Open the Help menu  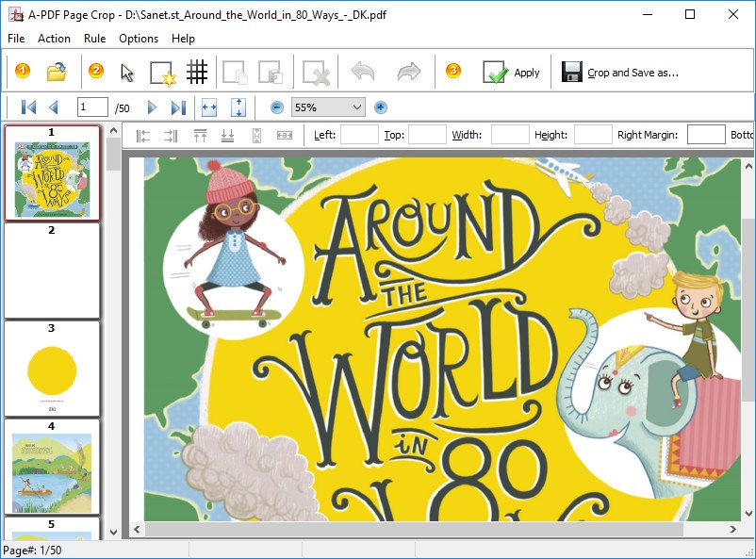pos(183,39)
